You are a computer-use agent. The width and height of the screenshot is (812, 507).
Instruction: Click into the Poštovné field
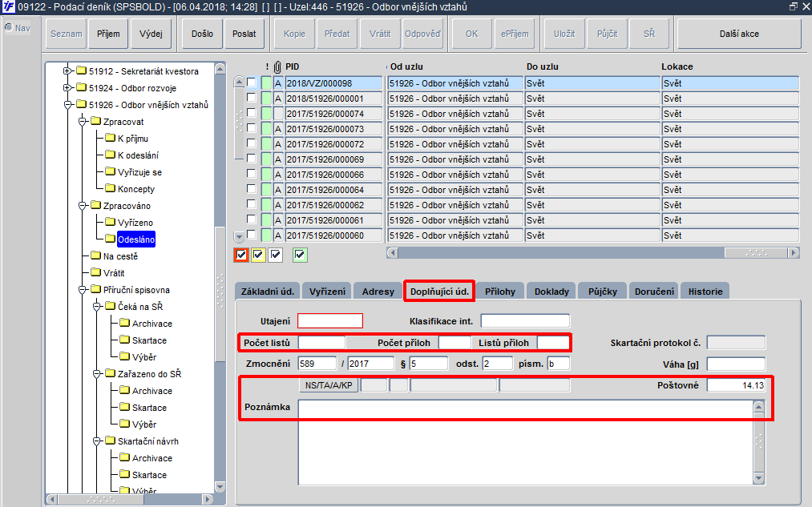coord(736,385)
